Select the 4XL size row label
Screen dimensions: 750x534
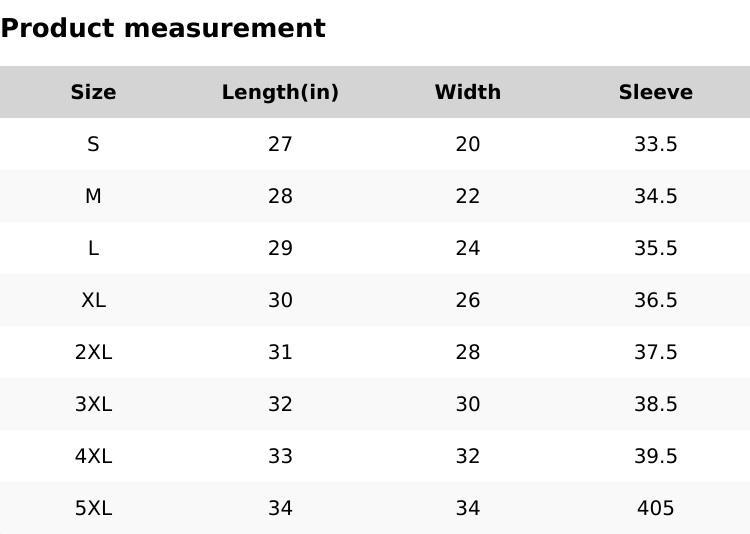click(93, 456)
